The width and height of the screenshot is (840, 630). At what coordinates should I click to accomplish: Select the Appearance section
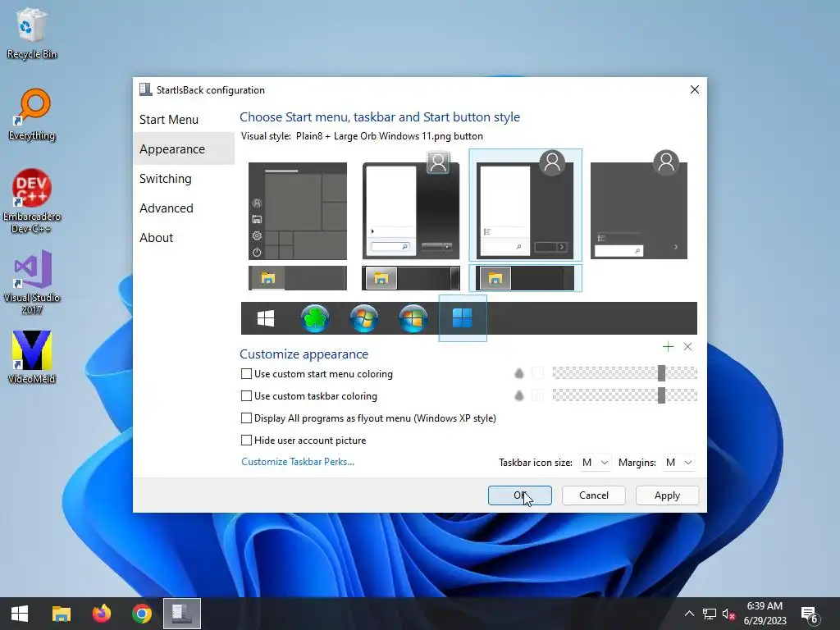pyautogui.click(x=184, y=149)
